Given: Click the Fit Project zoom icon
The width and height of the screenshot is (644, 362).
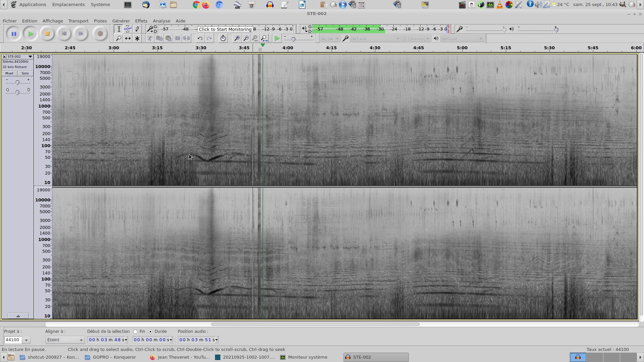Looking at the screenshot, I should [264, 39].
